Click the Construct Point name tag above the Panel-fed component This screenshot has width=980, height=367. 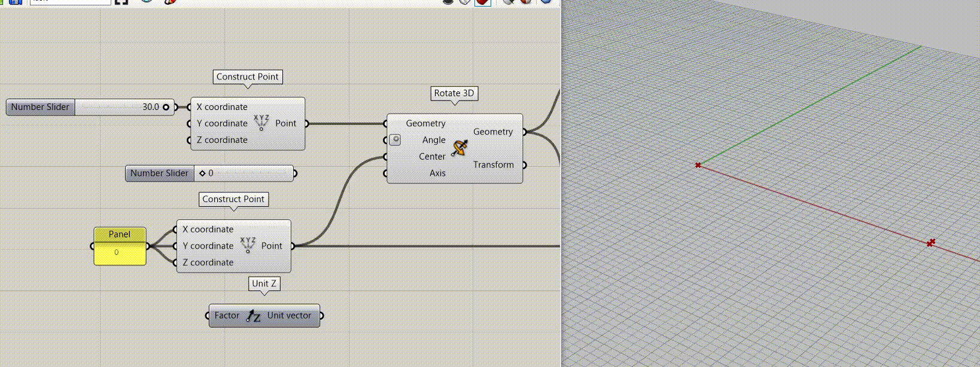tap(233, 199)
